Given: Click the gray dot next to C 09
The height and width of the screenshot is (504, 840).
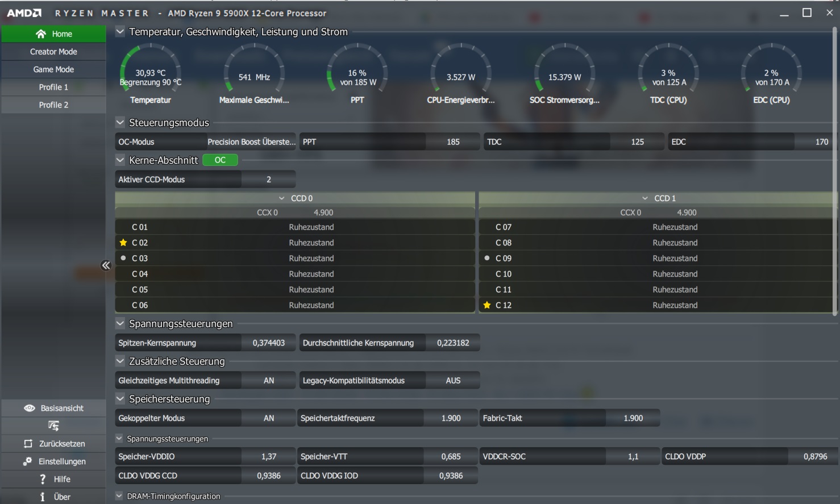Looking at the screenshot, I should coord(487,258).
